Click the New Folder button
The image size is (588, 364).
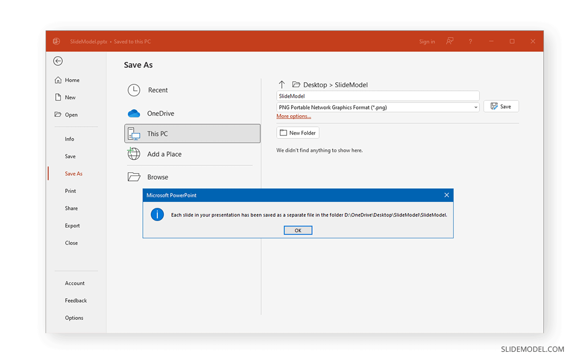(x=298, y=133)
